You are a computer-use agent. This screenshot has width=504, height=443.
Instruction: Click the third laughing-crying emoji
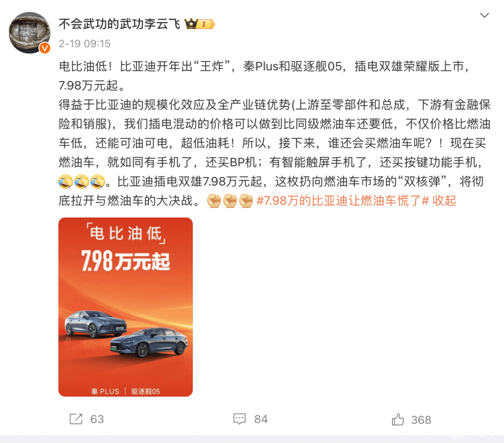pos(98,181)
